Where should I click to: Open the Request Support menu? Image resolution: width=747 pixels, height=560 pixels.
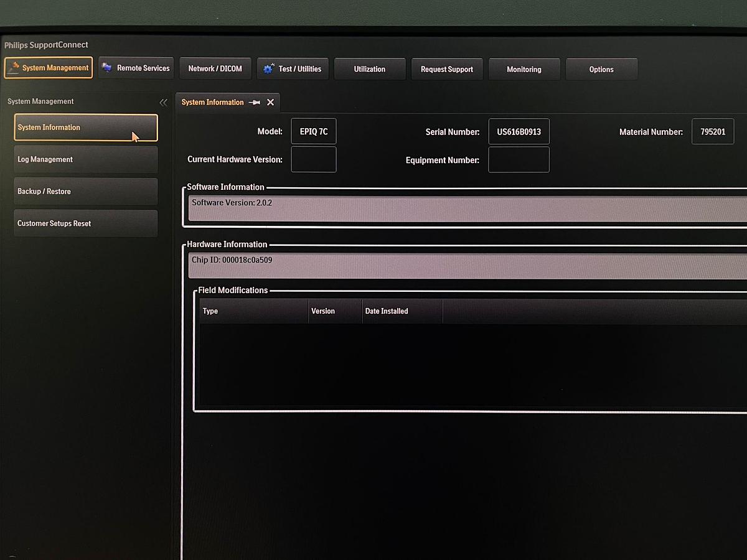(x=447, y=69)
